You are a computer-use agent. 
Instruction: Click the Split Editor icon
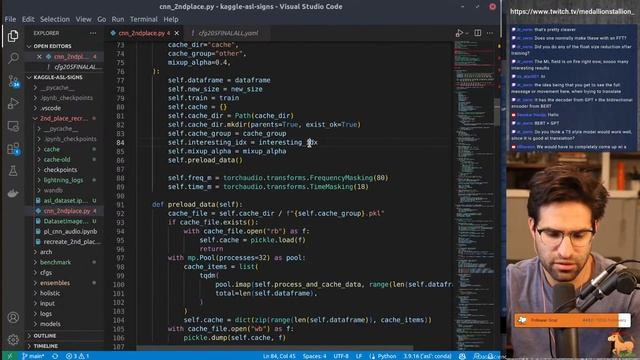[478, 33]
